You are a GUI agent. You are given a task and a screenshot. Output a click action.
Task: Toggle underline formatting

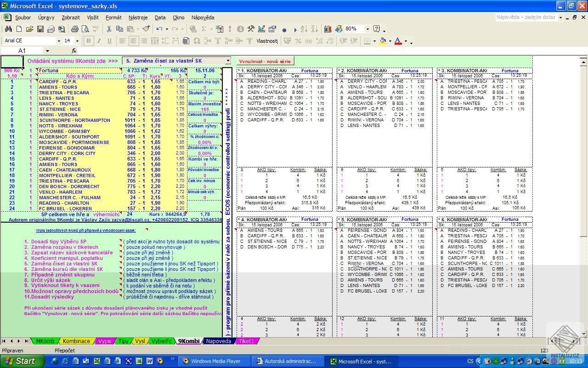109,41
